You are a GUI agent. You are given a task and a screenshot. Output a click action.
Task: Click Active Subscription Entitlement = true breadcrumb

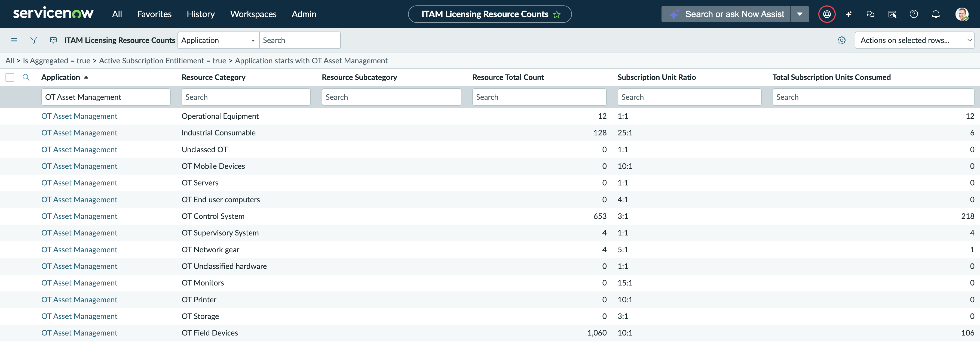163,61
